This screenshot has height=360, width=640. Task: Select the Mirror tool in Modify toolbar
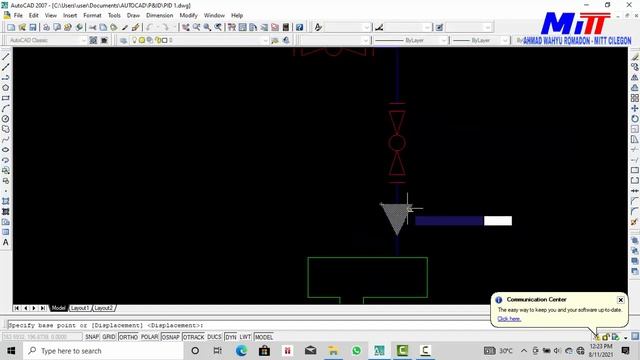click(634, 77)
